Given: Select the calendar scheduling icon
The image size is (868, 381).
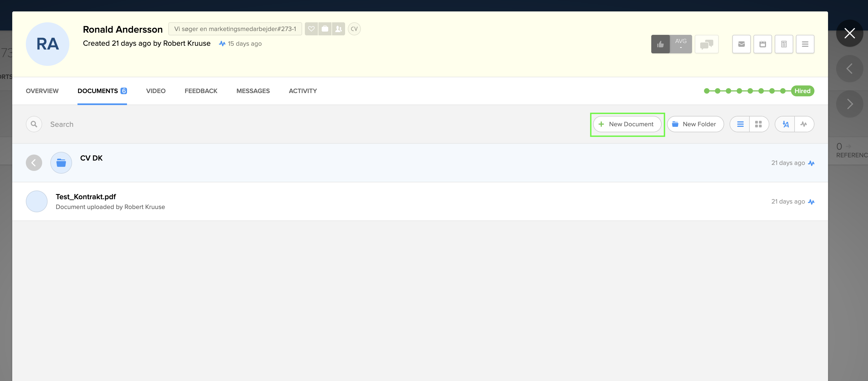Looking at the screenshot, I should point(762,44).
